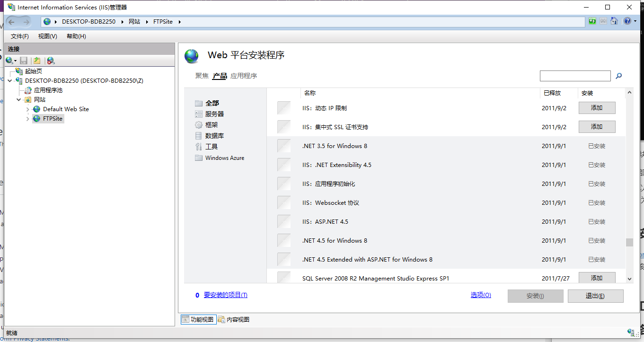
Task: Add SQL Server 2008 R2 Management Studio Express SP1
Action: (597, 278)
